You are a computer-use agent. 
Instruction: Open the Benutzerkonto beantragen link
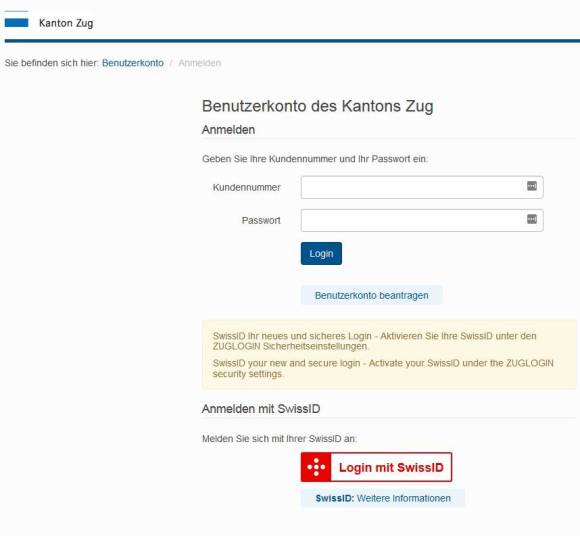tap(371, 295)
